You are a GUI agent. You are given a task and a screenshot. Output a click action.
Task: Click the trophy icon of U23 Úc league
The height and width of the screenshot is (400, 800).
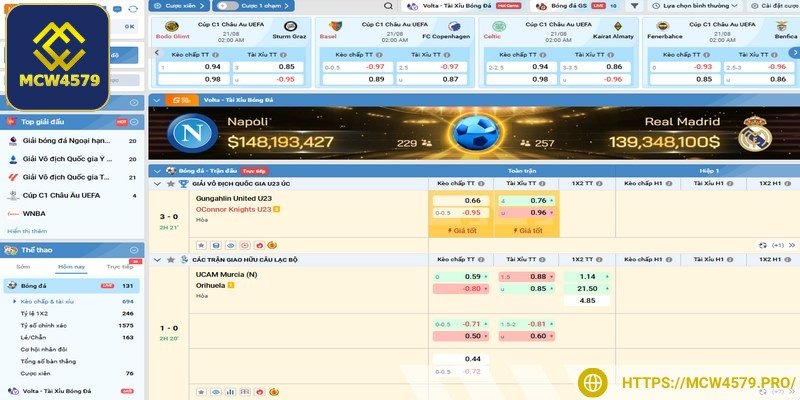coord(184,184)
